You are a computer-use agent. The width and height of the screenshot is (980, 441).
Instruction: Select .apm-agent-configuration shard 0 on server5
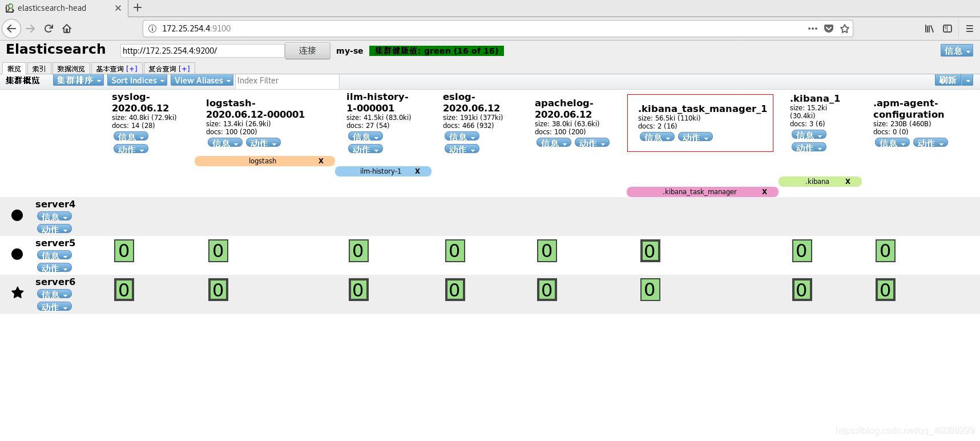(885, 251)
